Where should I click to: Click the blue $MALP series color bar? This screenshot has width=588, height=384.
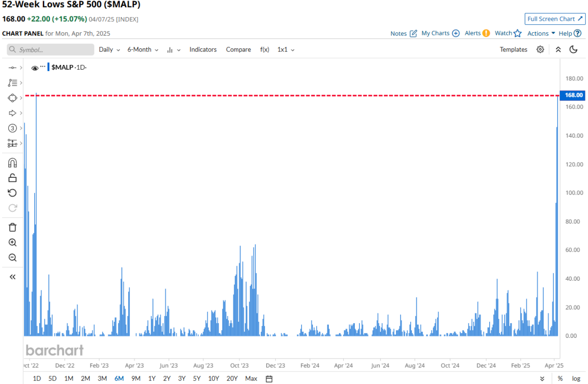(48, 67)
